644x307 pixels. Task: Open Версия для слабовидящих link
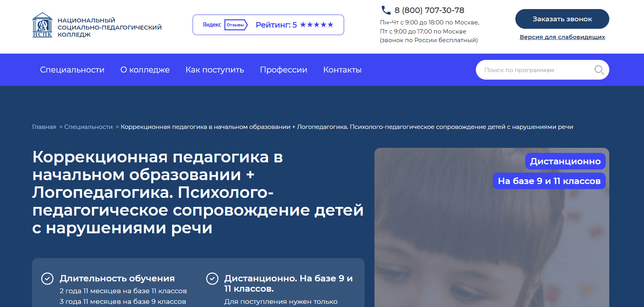562,37
